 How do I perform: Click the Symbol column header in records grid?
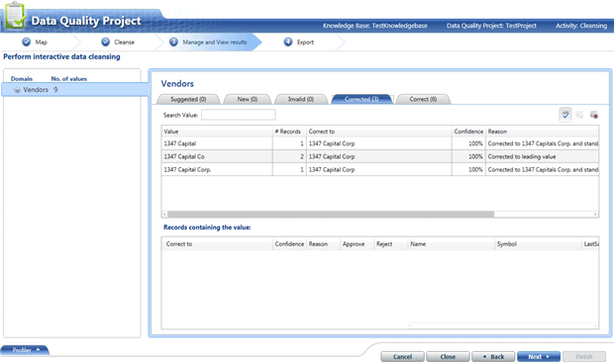pos(538,244)
